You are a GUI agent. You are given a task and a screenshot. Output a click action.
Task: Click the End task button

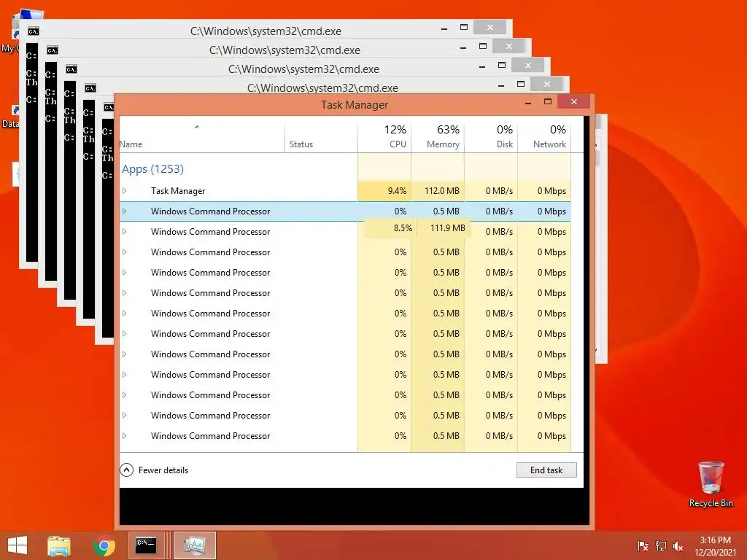546,470
